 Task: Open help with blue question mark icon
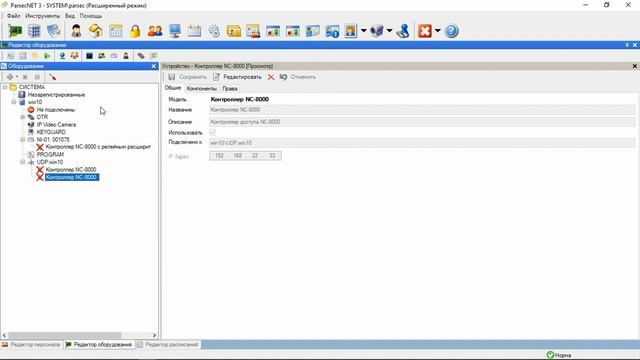(451, 31)
